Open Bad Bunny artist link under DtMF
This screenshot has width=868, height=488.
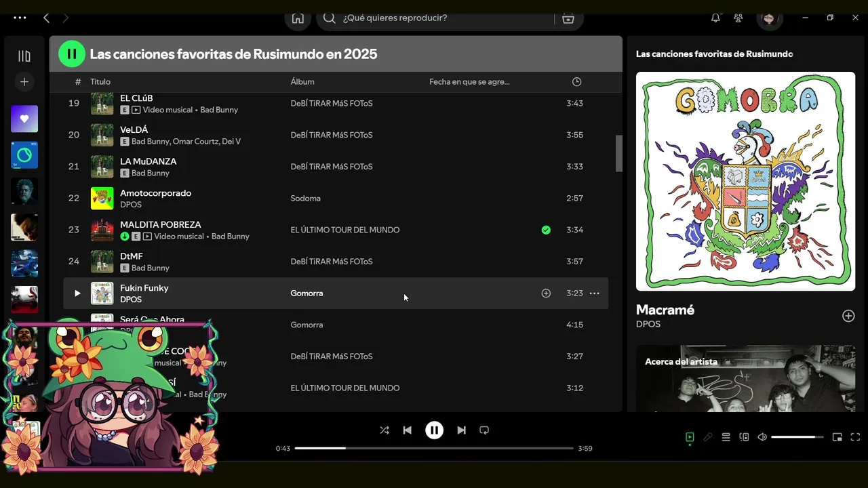pyautogui.click(x=151, y=268)
